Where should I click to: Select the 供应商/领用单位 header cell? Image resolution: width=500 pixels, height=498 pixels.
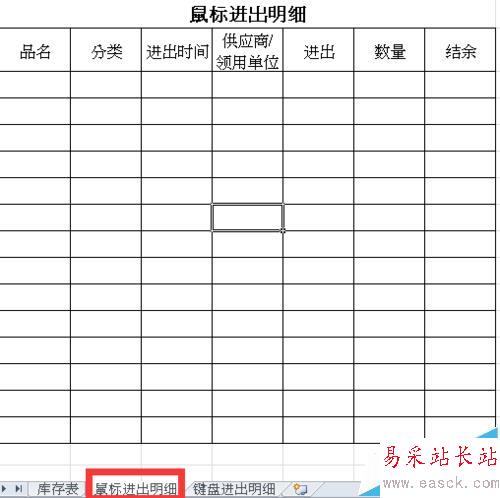pyautogui.click(x=247, y=50)
